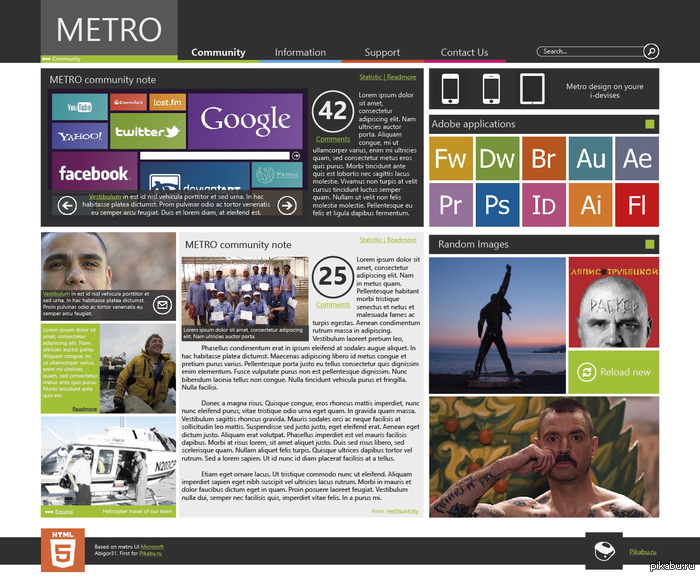Viewport: 700px width, 577px height.
Task: Click the Flash (Fl) tile
Action: pos(637,204)
